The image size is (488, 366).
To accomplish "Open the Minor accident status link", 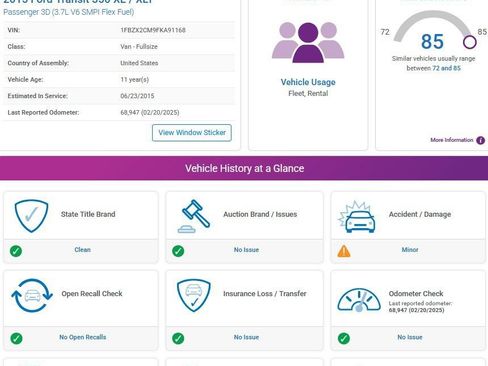I will click(x=410, y=250).
